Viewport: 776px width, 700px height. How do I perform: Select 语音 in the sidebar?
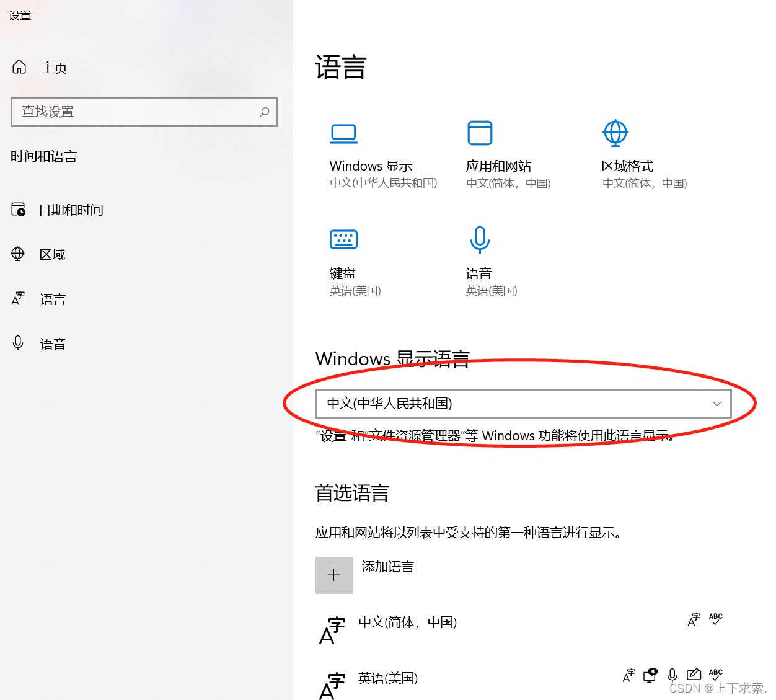[52, 344]
